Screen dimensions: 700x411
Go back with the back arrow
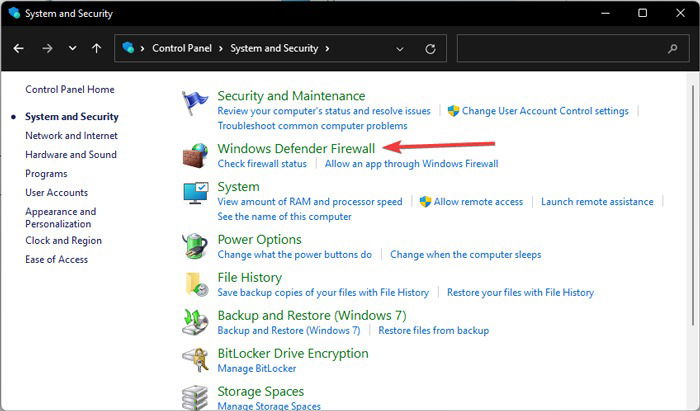coord(18,48)
